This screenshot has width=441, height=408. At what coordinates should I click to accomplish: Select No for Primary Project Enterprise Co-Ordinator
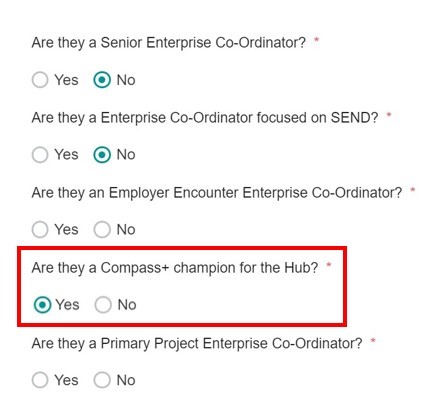tap(102, 380)
